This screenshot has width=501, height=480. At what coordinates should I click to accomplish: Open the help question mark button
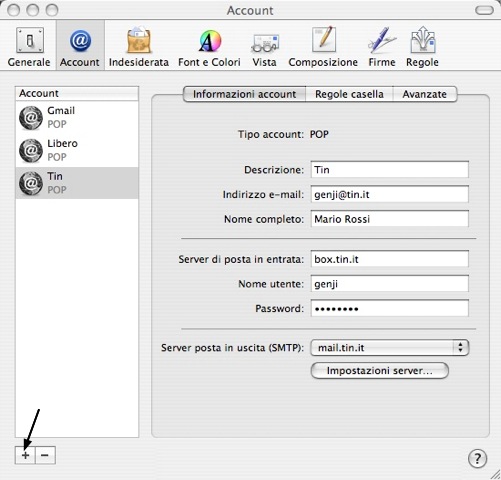pyautogui.click(x=477, y=459)
